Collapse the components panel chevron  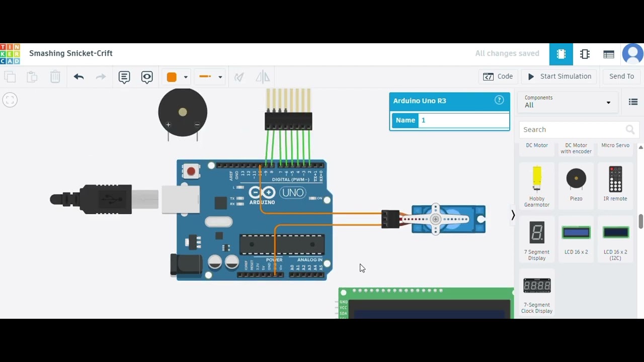513,215
